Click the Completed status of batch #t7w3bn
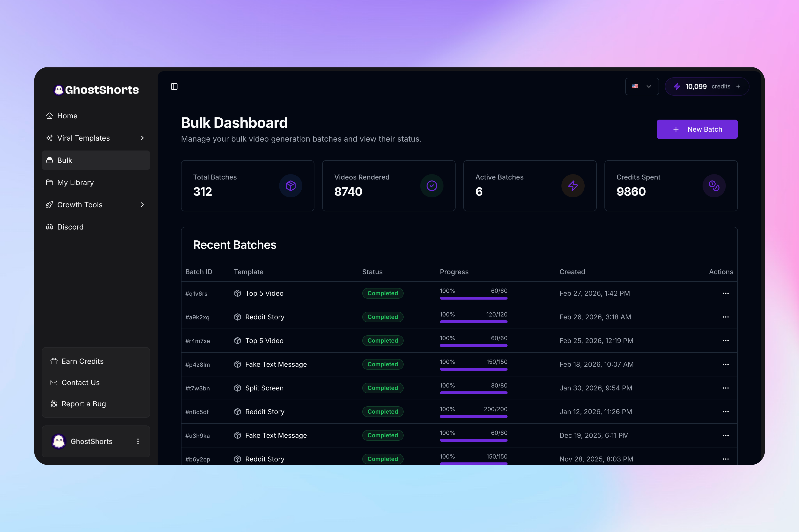This screenshot has width=799, height=532. 383,388
